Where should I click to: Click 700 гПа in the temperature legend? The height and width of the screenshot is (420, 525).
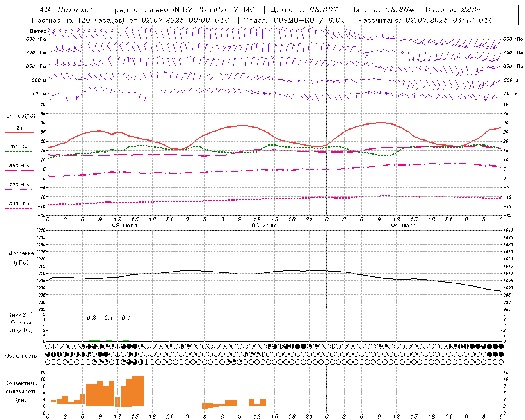tap(19, 185)
